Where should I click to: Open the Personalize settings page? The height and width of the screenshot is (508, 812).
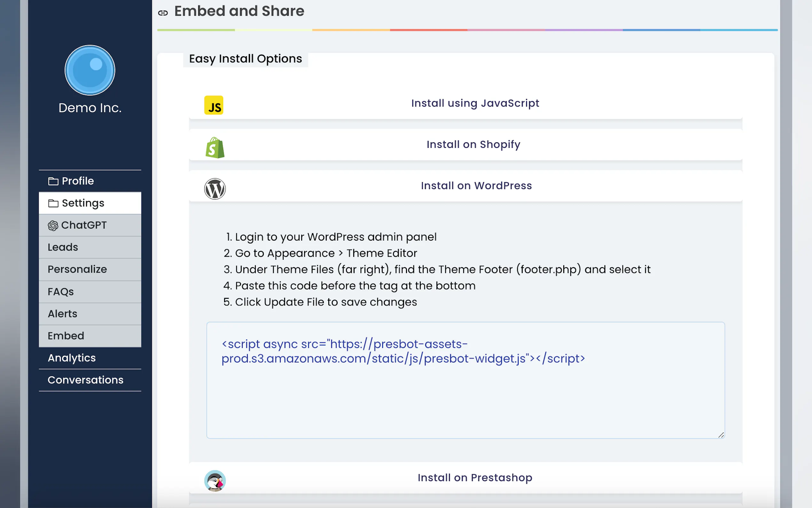tap(77, 269)
